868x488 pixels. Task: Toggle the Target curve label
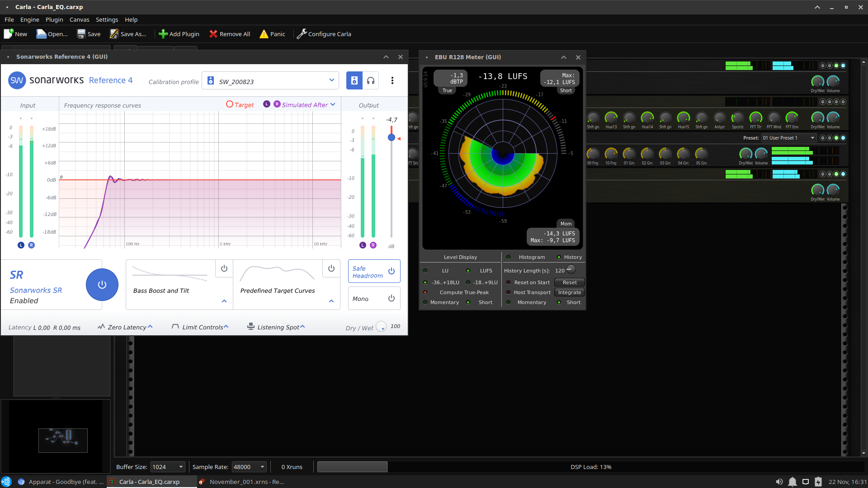point(240,104)
